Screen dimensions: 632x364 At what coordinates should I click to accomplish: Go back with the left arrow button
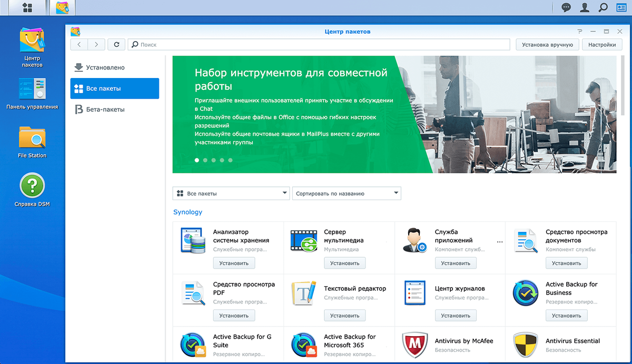coord(79,45)
